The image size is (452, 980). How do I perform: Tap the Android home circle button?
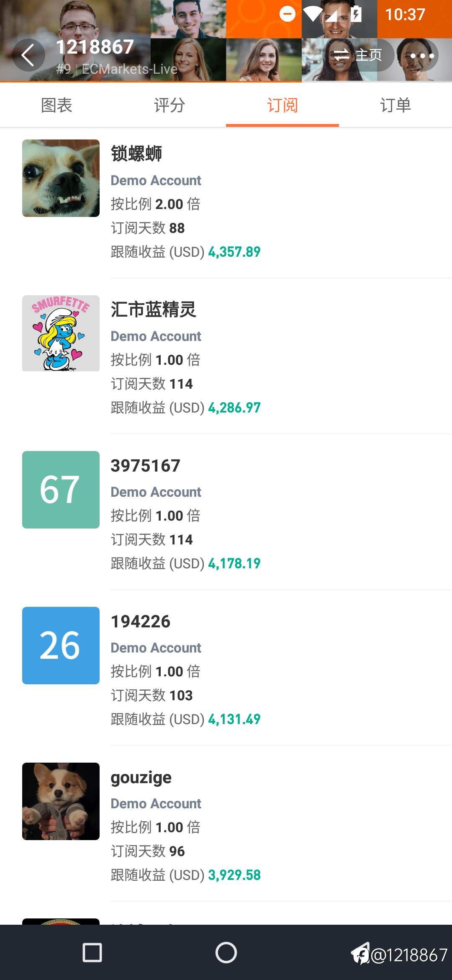226,953
